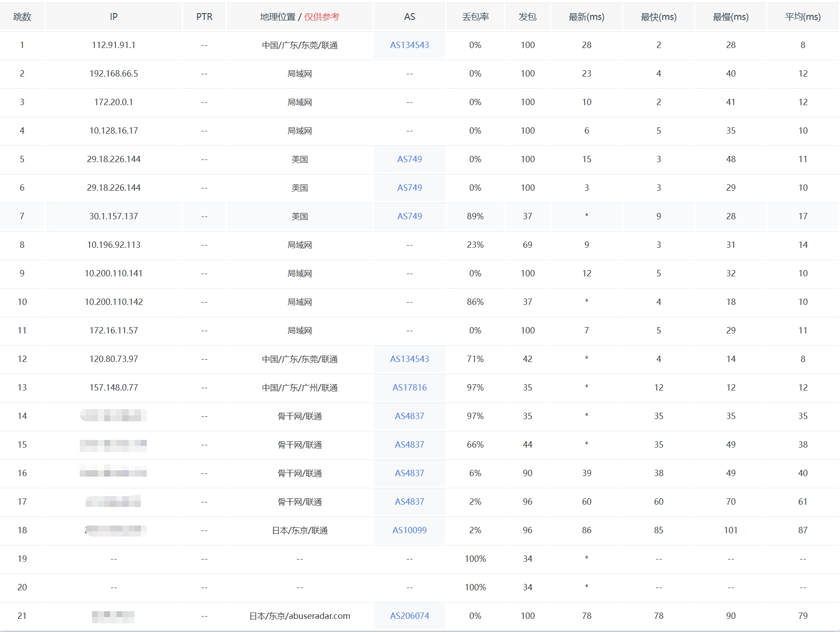Click the 最新(ms) column header
The height and width of the screenshot is (632, 840).
pos(587,17)
